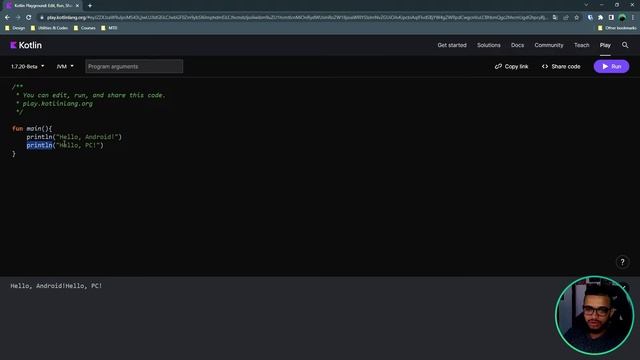Go back with the browser back arrow

[x=7, y=18]
